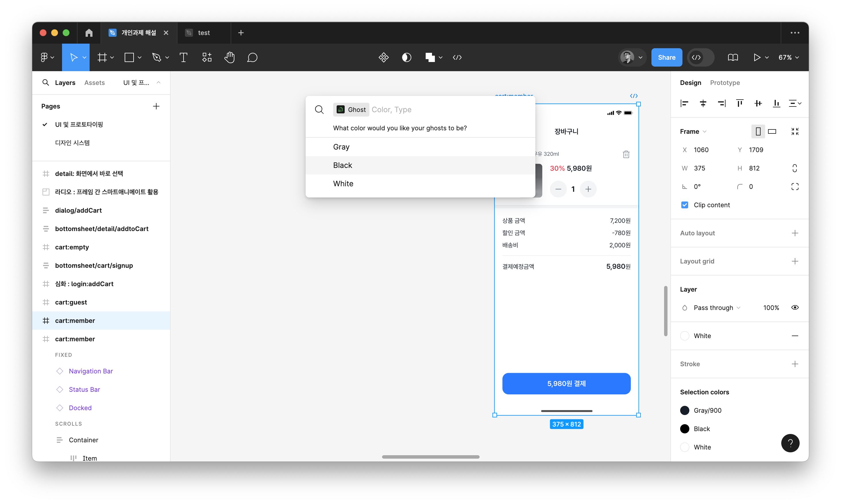Click the 5,980원 결제 button
841x504 pixels.
(x=566, y=383)
